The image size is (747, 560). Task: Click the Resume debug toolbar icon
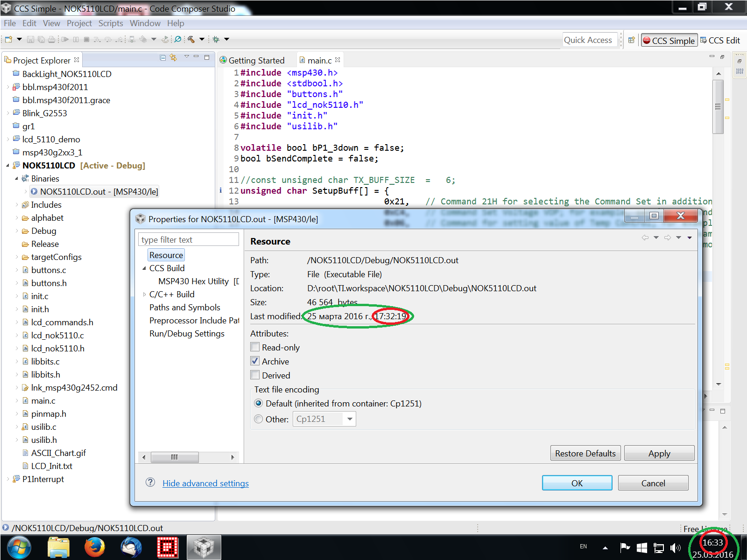(x=65, y=40)
